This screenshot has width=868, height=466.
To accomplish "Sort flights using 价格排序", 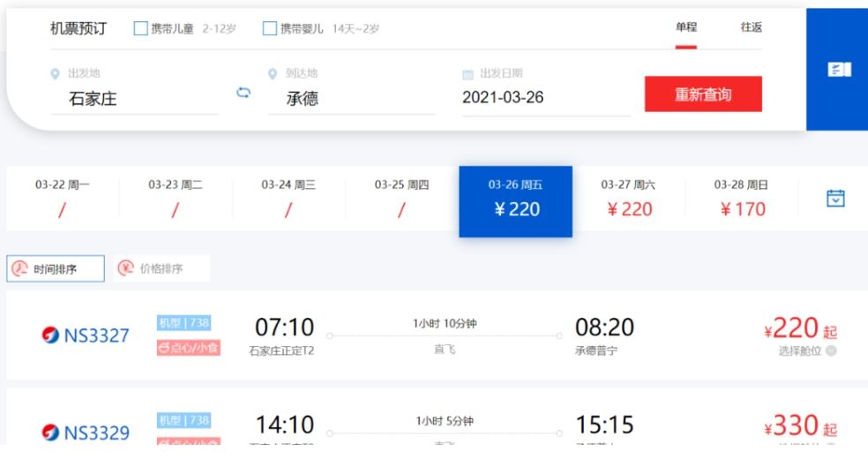I will 161,269.
